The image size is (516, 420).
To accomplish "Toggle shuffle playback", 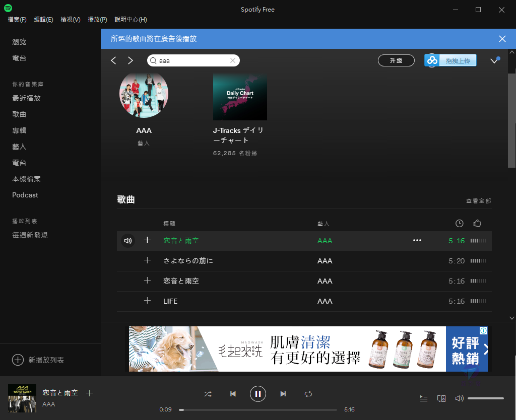I will (208, 394).
